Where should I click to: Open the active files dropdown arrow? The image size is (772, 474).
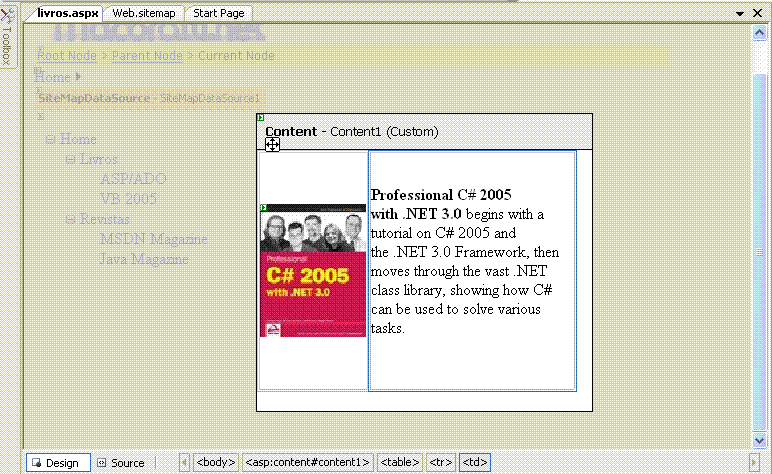740,13
